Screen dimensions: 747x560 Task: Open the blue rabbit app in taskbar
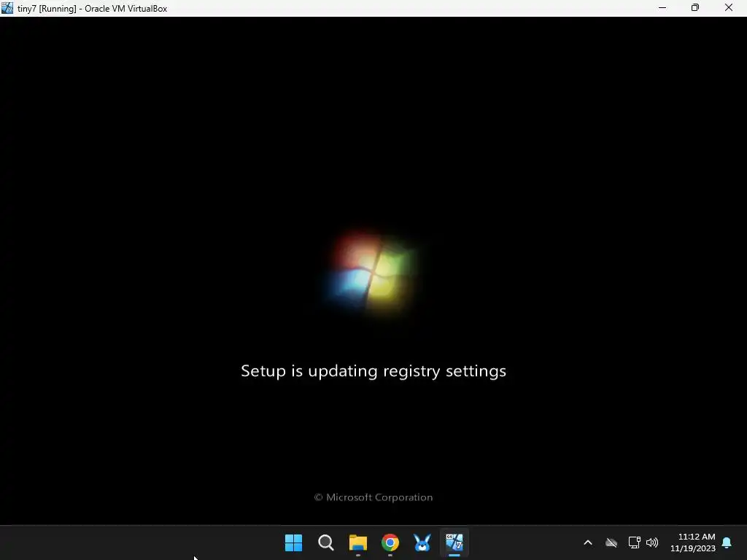coord(422,542)
